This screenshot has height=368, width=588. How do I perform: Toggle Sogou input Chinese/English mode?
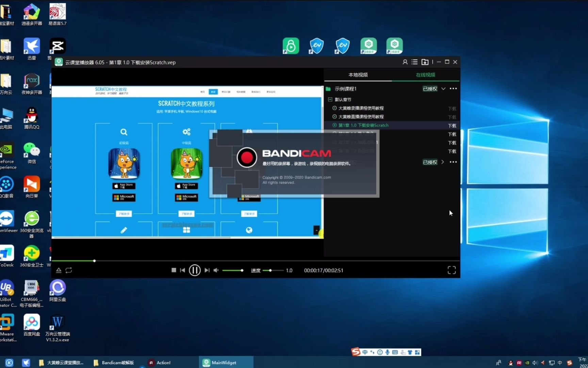pos(365,352)
